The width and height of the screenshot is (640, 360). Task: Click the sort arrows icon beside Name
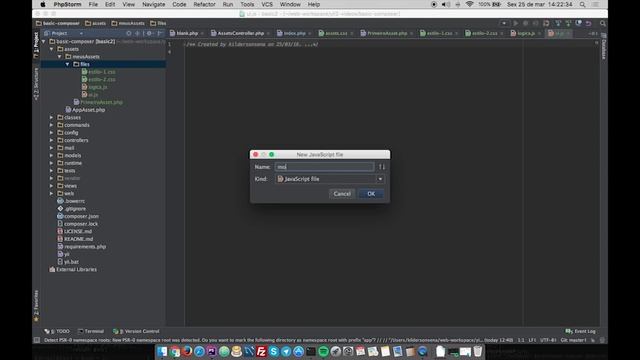point(382,167)
